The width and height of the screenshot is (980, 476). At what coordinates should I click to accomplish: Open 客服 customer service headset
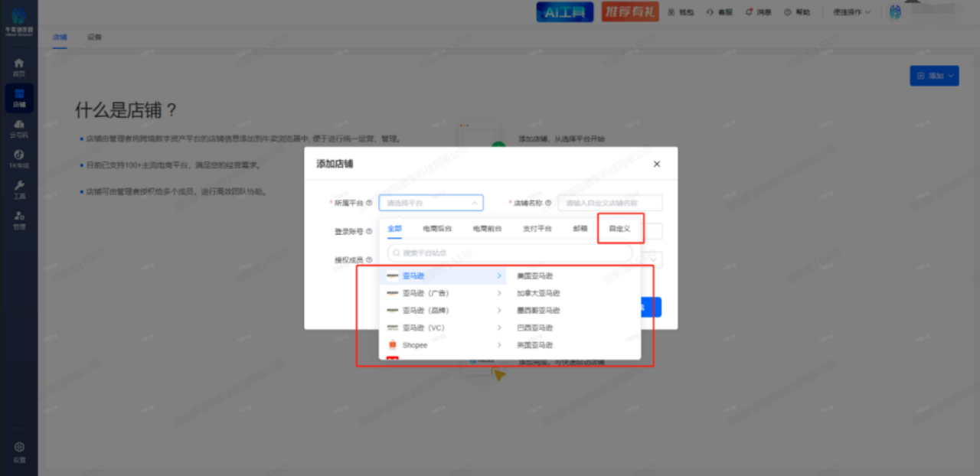(x=720, y=12)
